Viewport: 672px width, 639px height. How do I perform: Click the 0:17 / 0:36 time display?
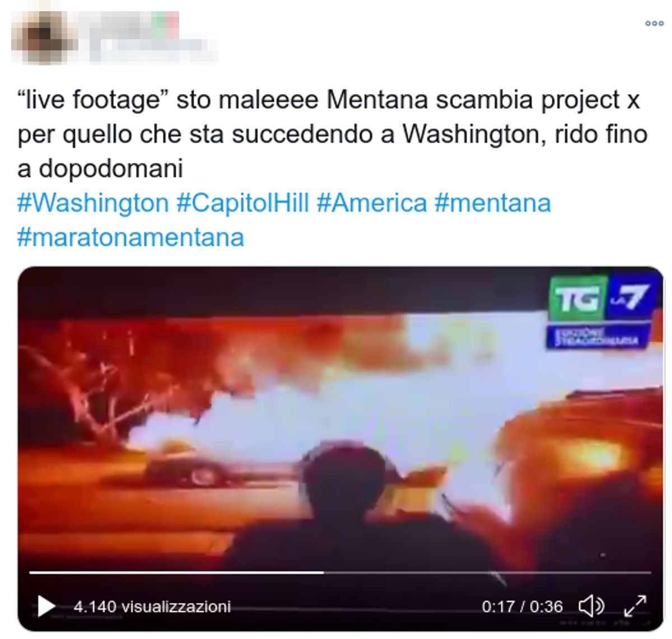pos(522,607)
